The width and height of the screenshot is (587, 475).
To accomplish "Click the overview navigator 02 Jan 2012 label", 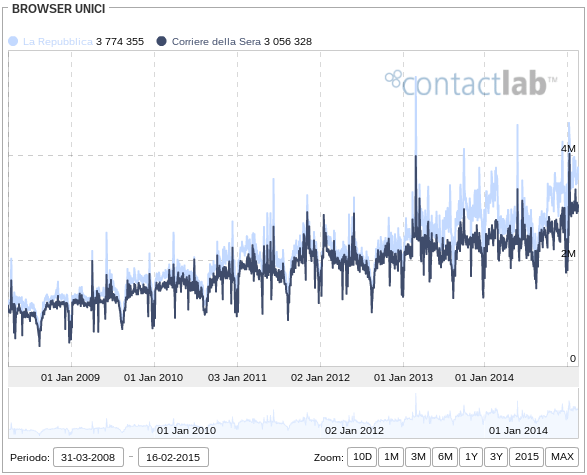I will click(354, 430).
